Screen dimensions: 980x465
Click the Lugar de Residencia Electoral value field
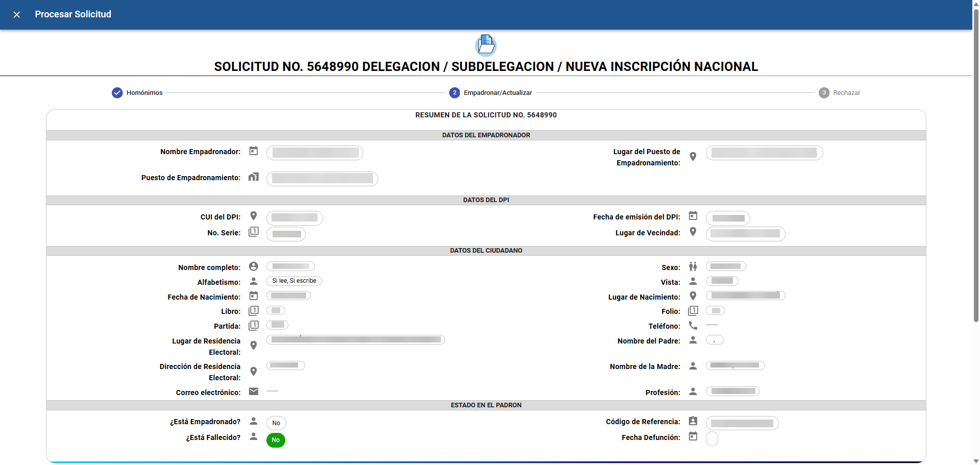tap(356, 340)
